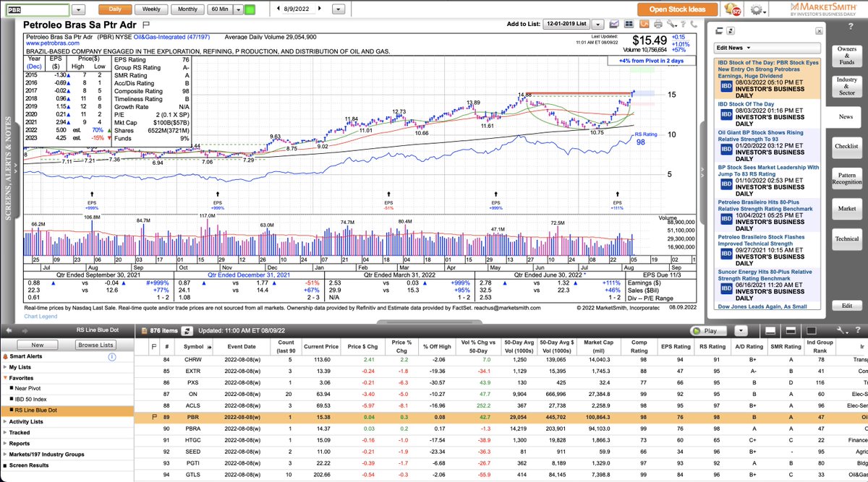Image resolution: width=868 pixels, height=482 pixels.
Task: Open the Market panel tab
Action: [847, 208]
